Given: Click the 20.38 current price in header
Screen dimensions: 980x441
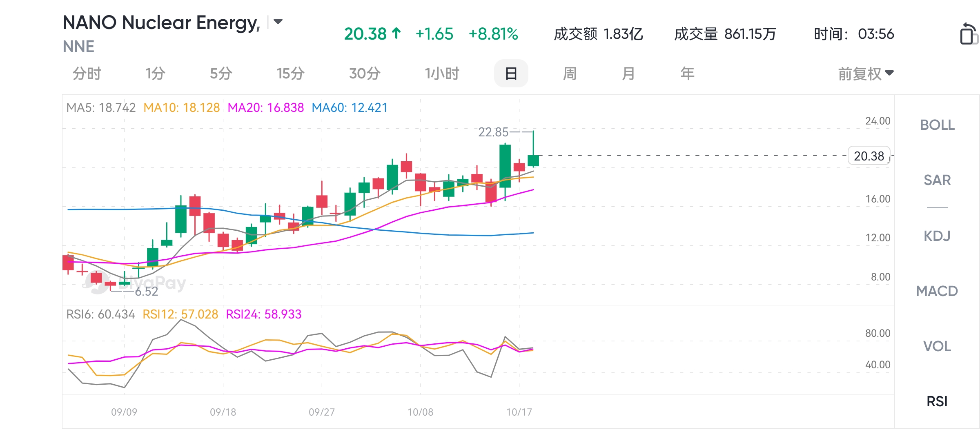Looking at the screenshot, I should (365, 34).
